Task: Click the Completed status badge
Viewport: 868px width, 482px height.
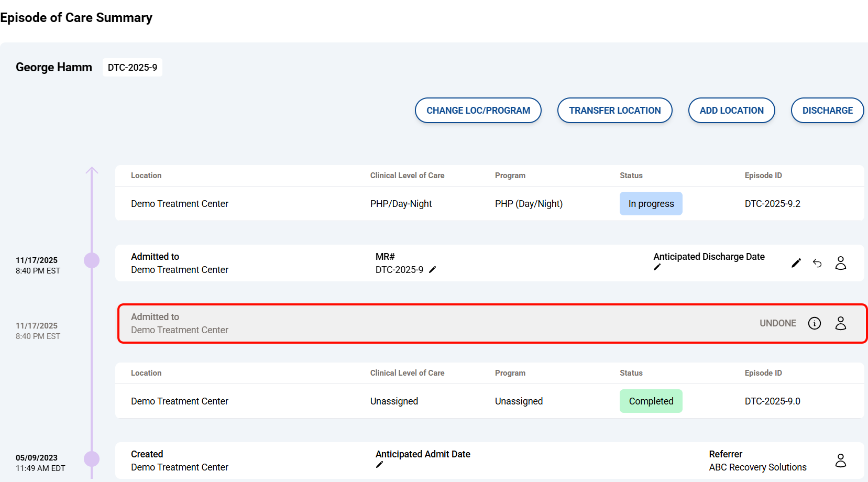Action: tap(651, 401)
